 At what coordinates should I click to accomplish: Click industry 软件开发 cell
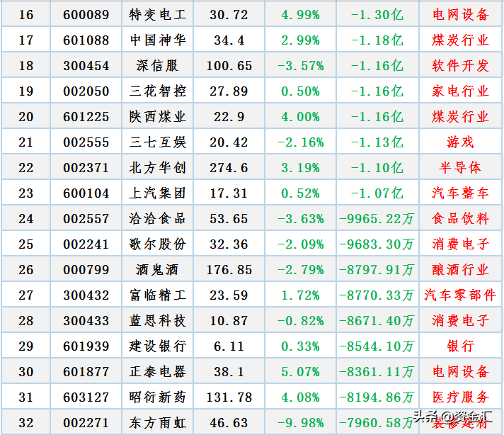coord(460,66)
